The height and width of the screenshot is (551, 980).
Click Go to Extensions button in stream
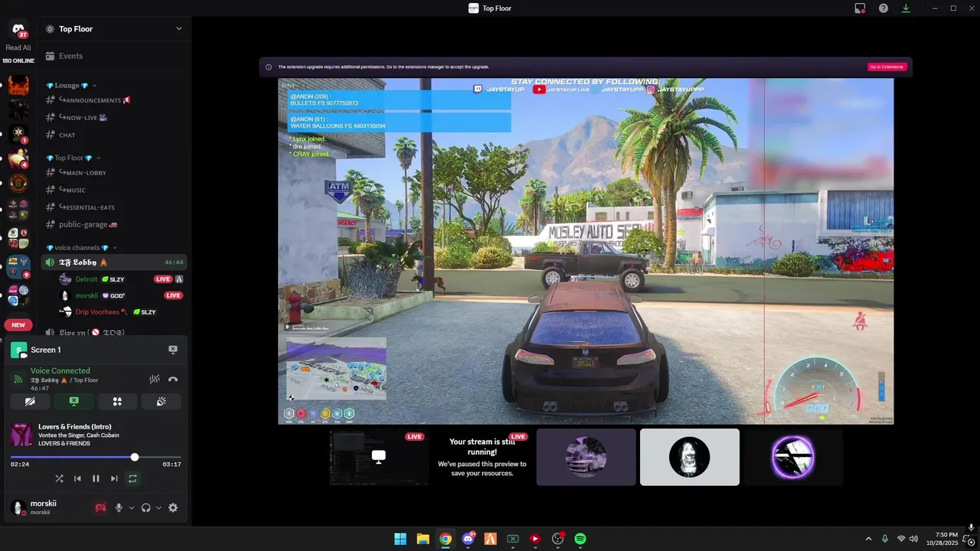pos(887,67)
